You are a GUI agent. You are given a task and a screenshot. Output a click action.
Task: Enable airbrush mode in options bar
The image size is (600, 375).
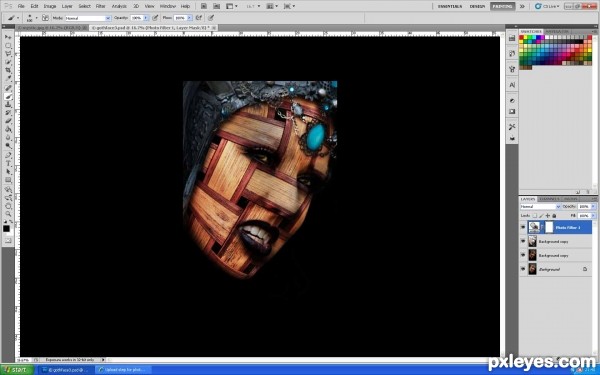point(199,18)
